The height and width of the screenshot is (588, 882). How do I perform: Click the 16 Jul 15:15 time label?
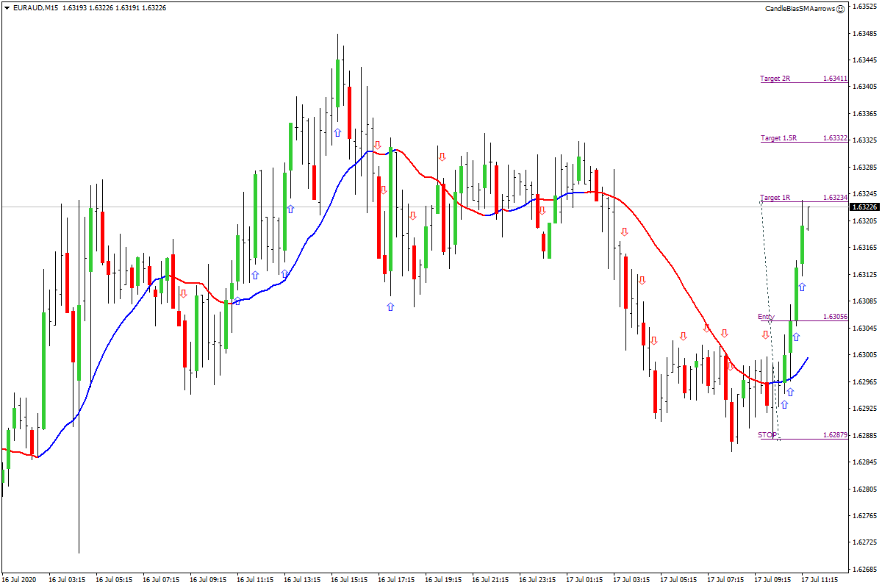[x=349, y=580]
